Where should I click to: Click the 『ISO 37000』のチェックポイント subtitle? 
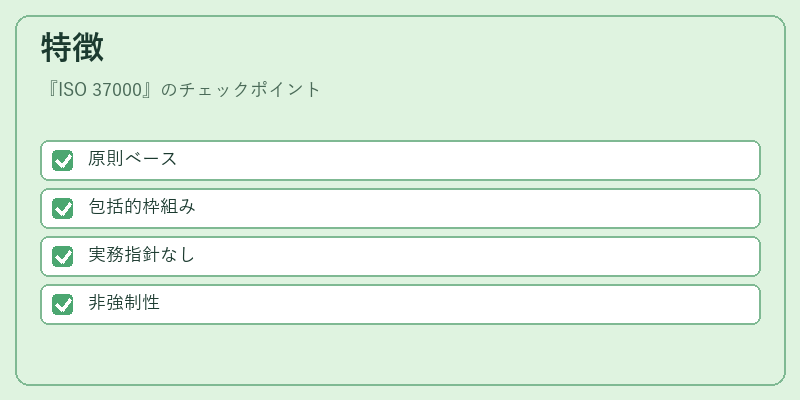coord(182,90)
